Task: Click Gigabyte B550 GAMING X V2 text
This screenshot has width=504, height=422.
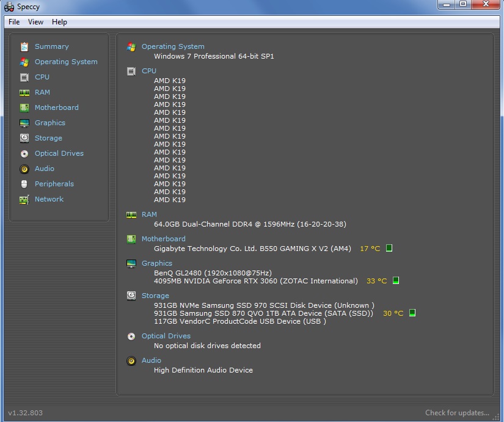Action: 252,249
